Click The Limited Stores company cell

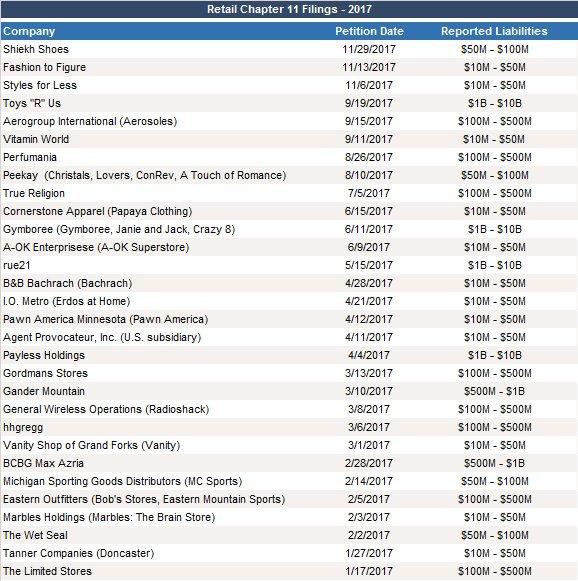point(47,571)
